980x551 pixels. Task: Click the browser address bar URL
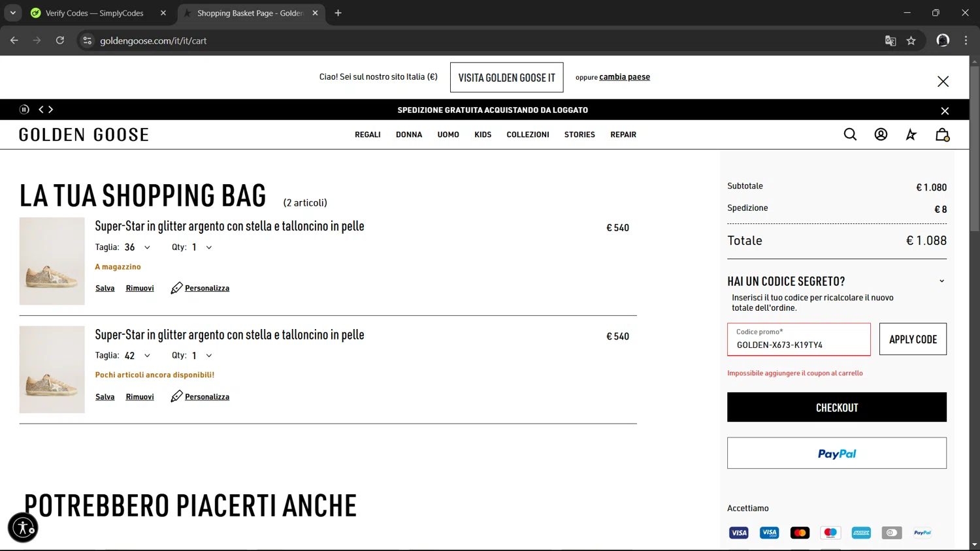click(154, 40)
